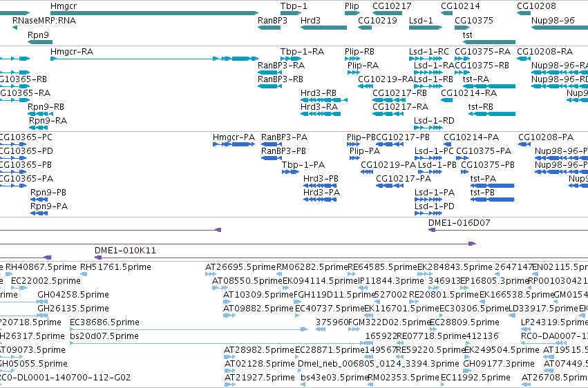The height and width of the screenshot is (388, 588).
Task: Select the Lsd-1-RC transcript
Action: coord(426,59)
